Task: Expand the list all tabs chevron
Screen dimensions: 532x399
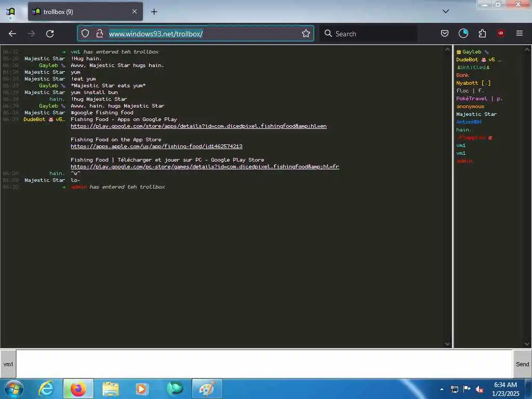Action: click(x=445, y=11)
